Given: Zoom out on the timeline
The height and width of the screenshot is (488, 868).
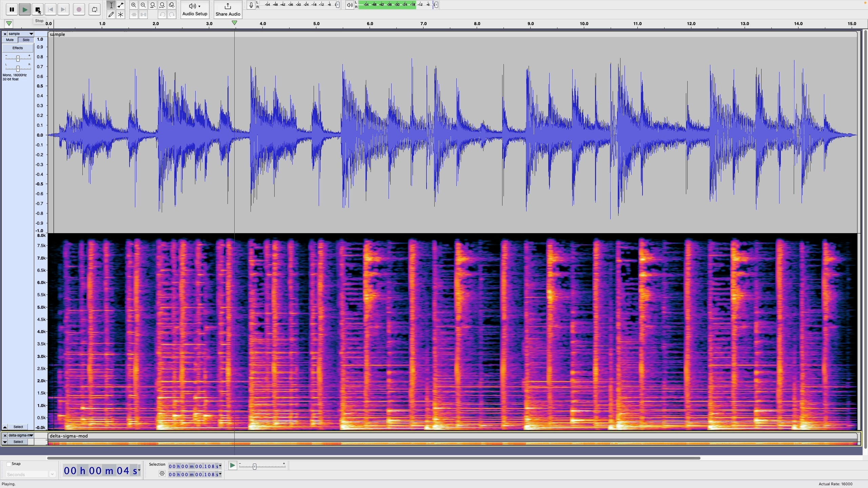Looking at the screenshot, I should pos(143,5).
